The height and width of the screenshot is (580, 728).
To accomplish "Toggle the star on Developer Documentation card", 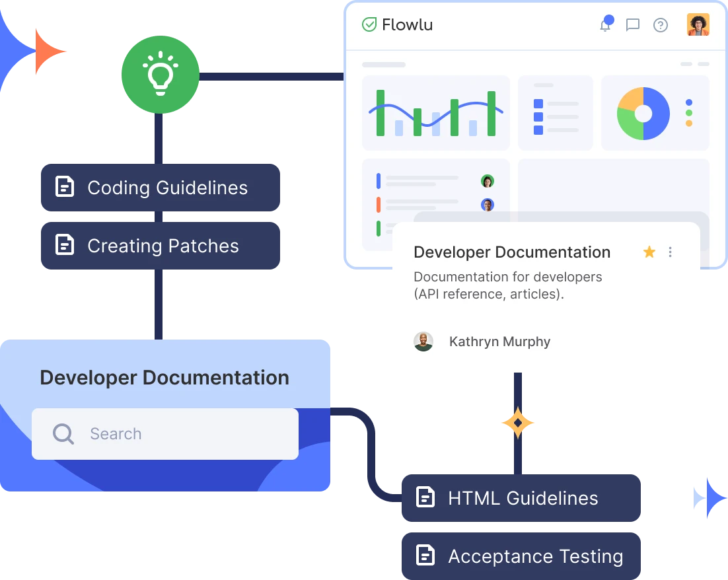I will (649, 252).
